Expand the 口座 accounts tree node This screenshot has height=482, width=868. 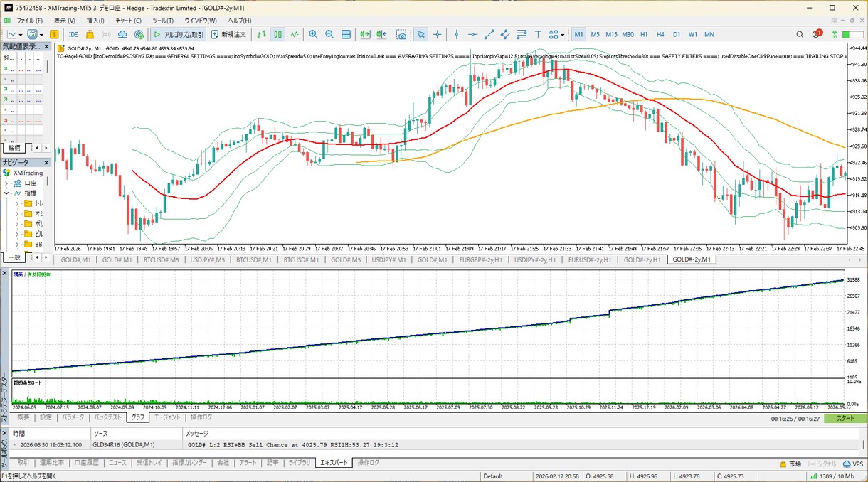point(6,183)
